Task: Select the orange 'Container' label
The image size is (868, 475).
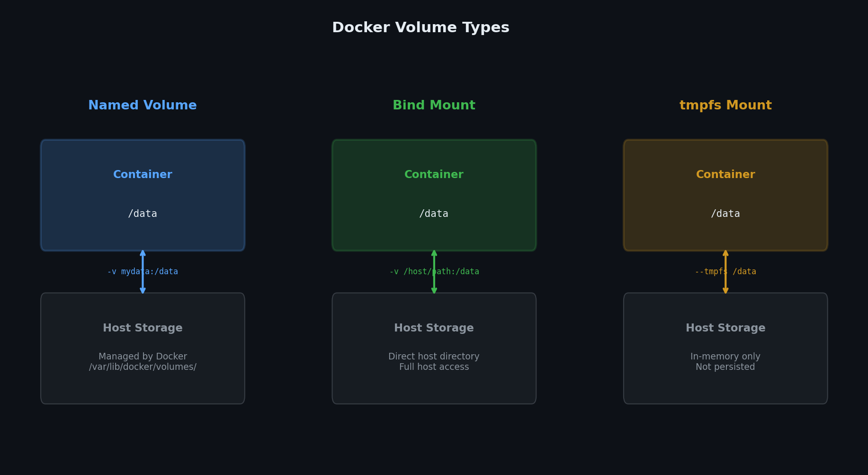Action: (x=725, y=175)
